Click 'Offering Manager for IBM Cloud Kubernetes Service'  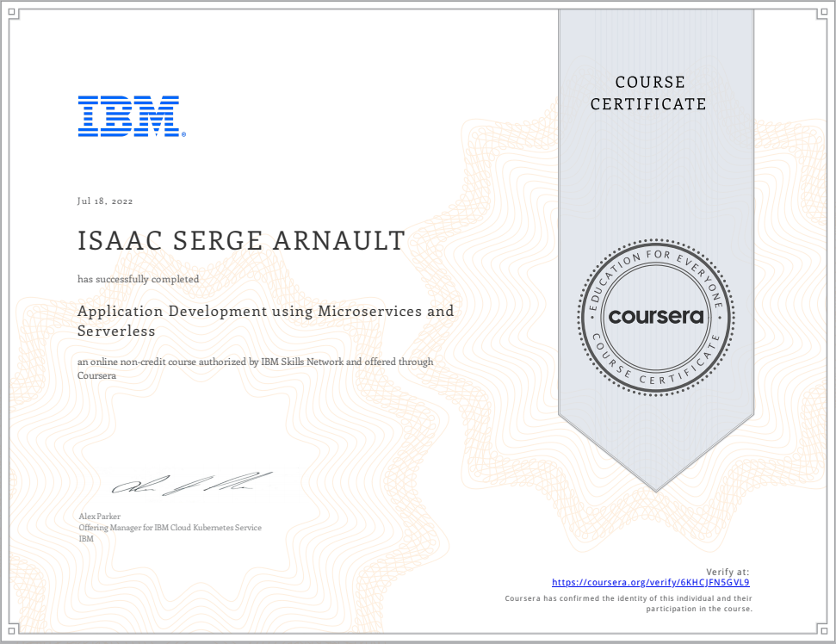point(170,527)
